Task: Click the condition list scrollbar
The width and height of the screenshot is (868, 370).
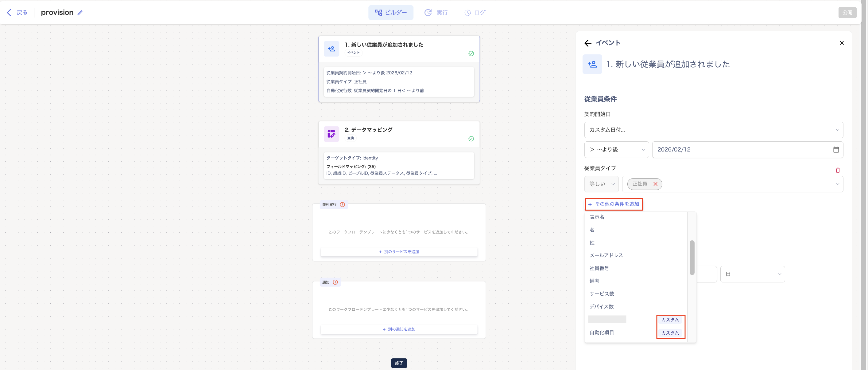Action: click(x=692, y=257)
